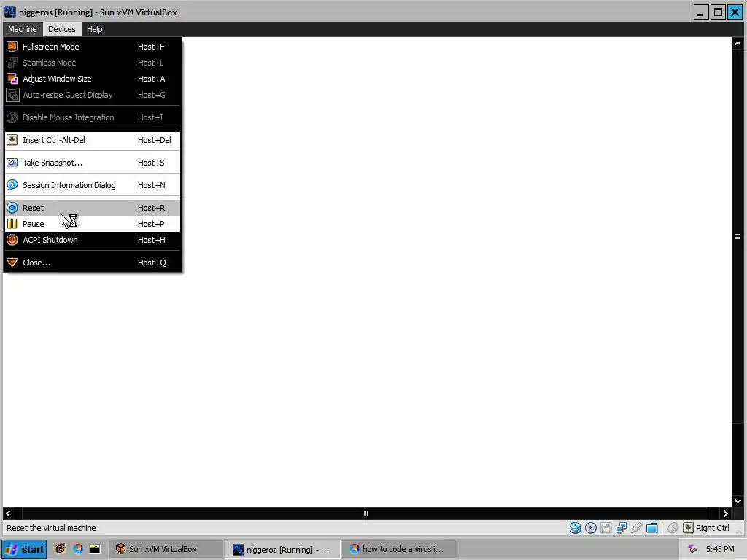Click the command prompt quick launch icon
Image resolution: width=747 pixels, height=560 pixels.
95,548
